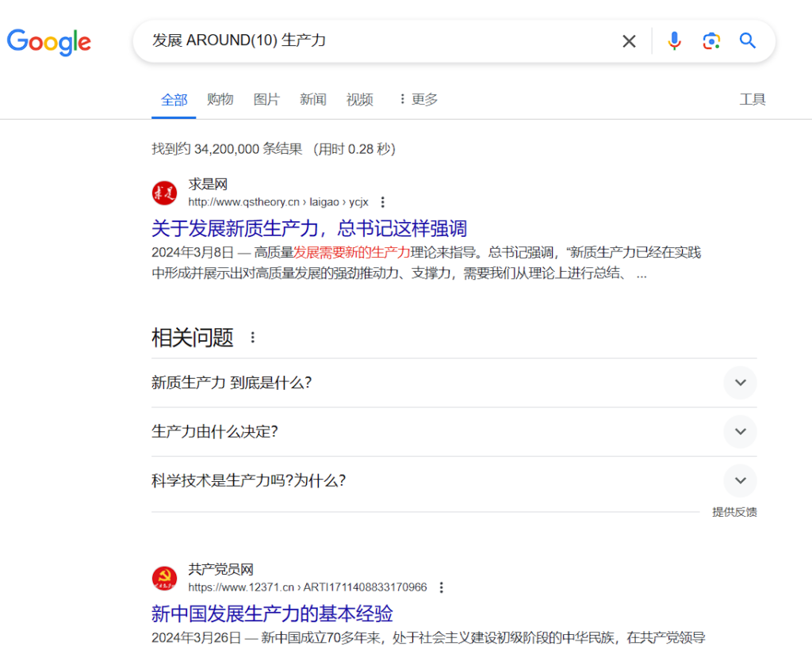Screen dimensions: 812x646
Task: Open result 关于发展新质生产力，总书记这样强调
Action: pyautogui.click(x=309, y=228)
